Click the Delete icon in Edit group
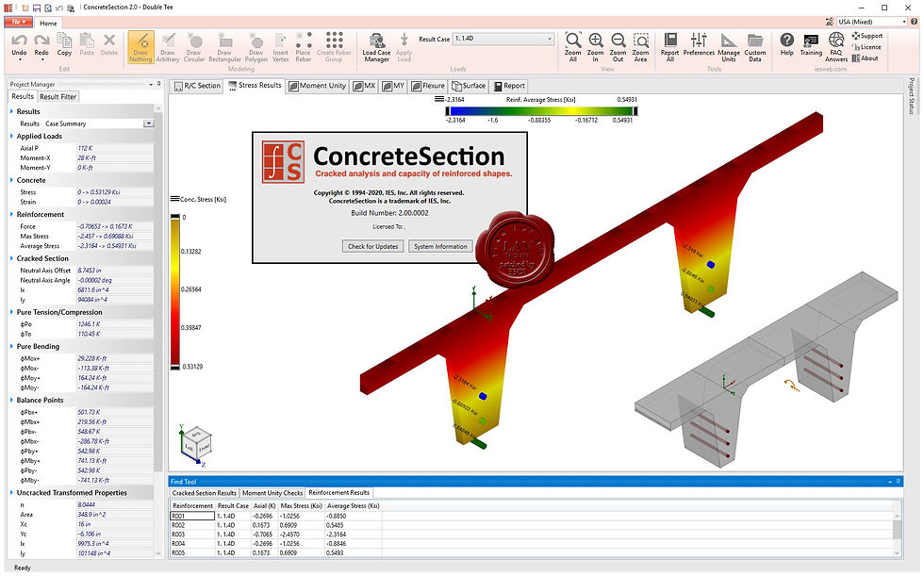The width and height of the screenshot is (924, 576). point(109,45)
